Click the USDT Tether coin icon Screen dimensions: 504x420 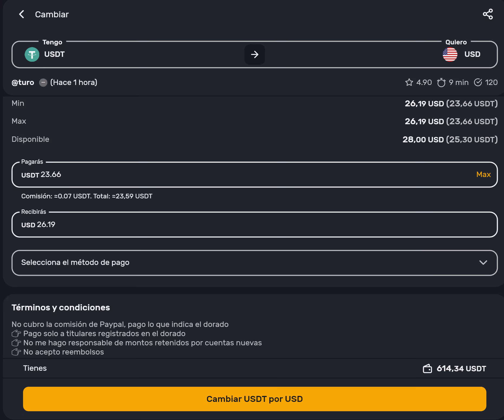point(32,54)
